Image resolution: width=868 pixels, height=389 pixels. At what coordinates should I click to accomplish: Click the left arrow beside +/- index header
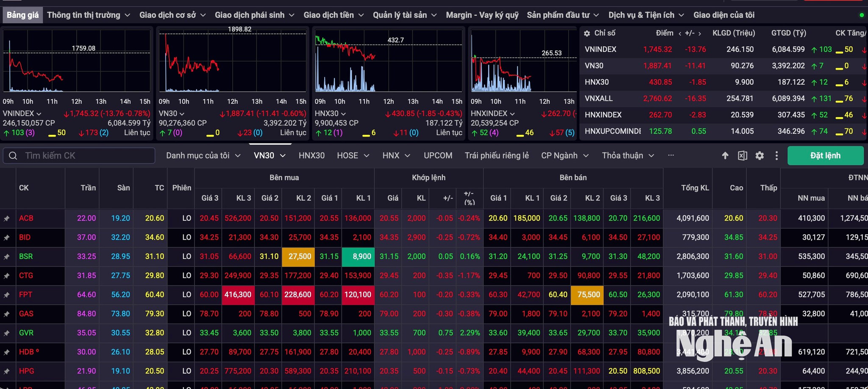680,34
